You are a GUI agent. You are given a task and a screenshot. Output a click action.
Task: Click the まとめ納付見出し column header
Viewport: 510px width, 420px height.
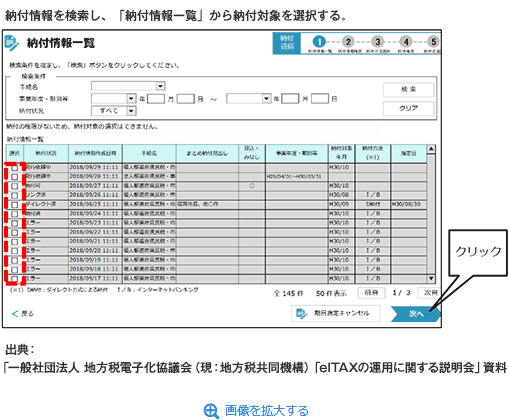click(x=207, y=153)
